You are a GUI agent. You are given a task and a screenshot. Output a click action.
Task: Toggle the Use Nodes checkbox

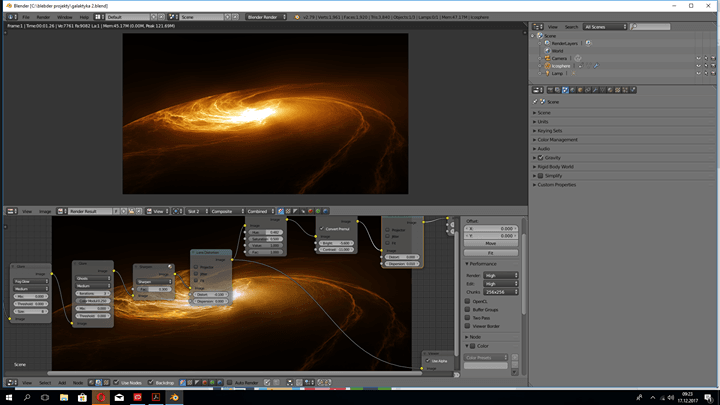tap(116, 382)
